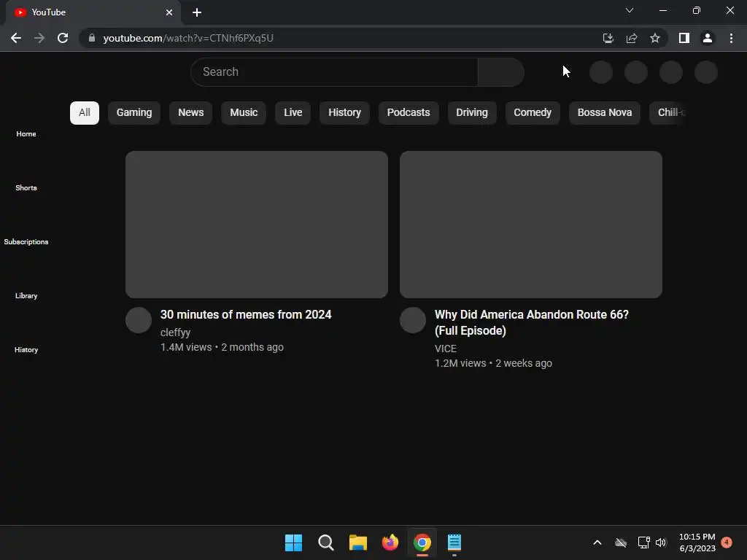This screenshot has width=747, height=560.
Task: Click the title '30 minutes of memes from 2024'
Action: click(246, 315)
